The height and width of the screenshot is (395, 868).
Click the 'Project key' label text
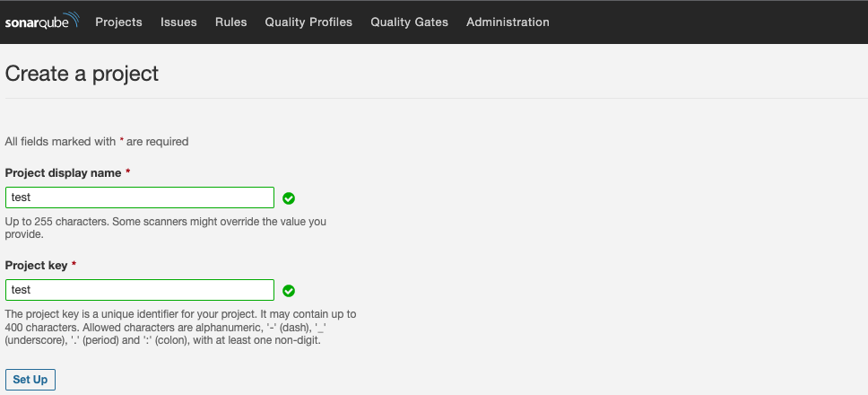click(36, 266)
